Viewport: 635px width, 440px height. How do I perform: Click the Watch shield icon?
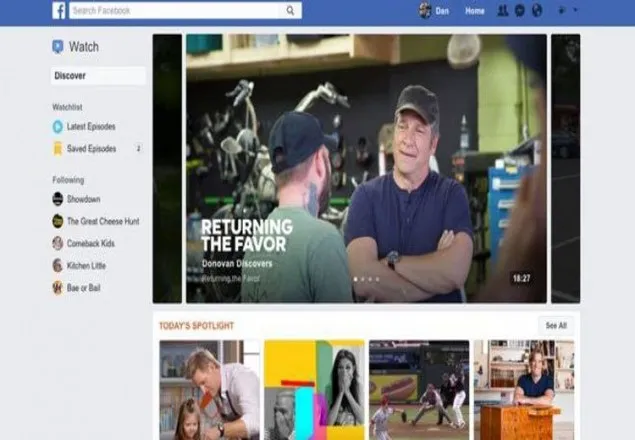click(x=58, y=47)
